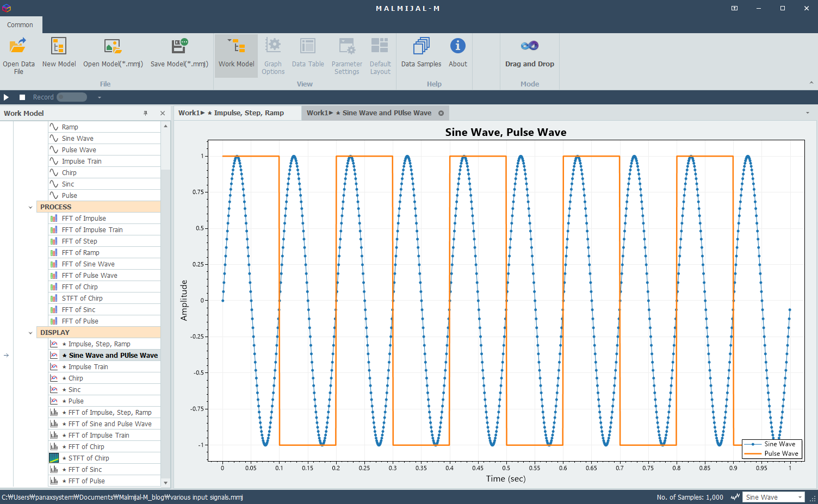
Task: Click the ★ Pulse display chart icon
Action: (54, 401)
